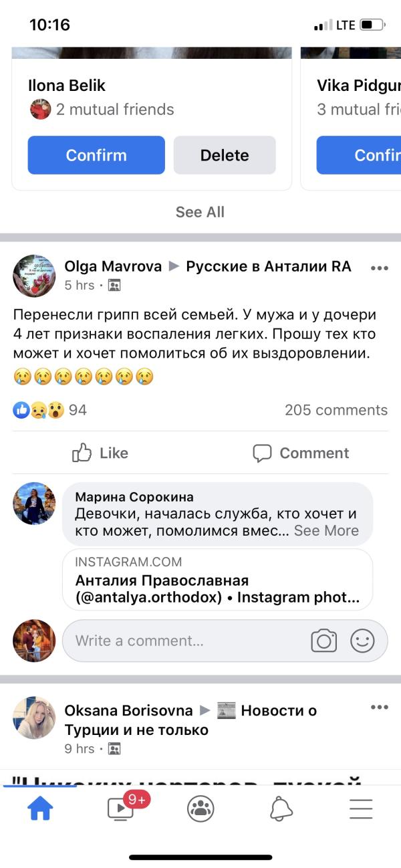Open options menu for Oksana Borisovna's post
Screen dimensions: 401x868
(379, 708)
